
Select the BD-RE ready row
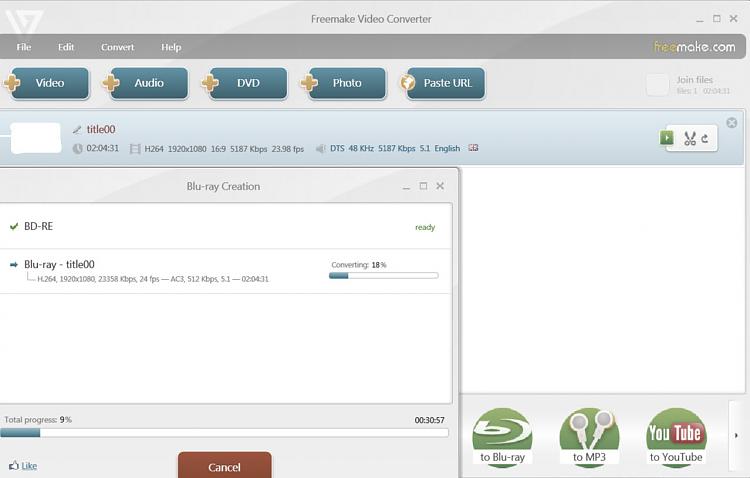pos(226,226)
